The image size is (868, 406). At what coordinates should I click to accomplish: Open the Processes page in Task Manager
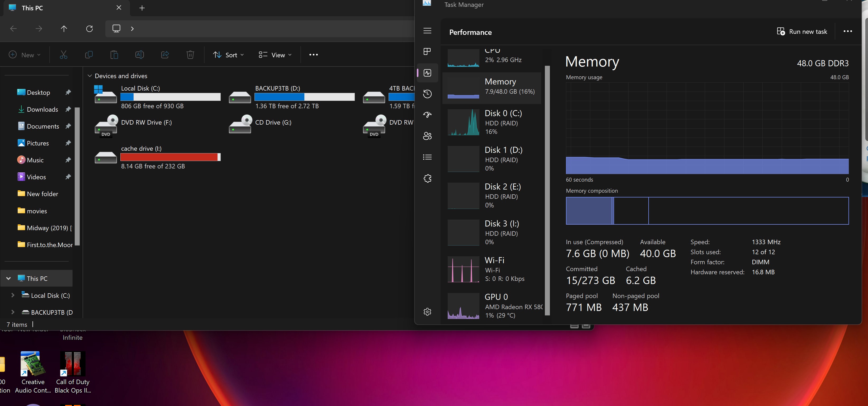(427, 51)
